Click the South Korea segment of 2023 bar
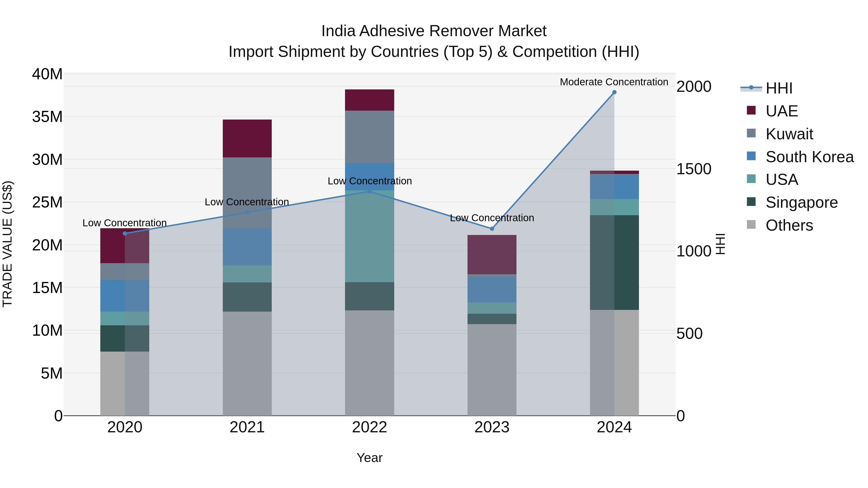 [x=492, y=289]
